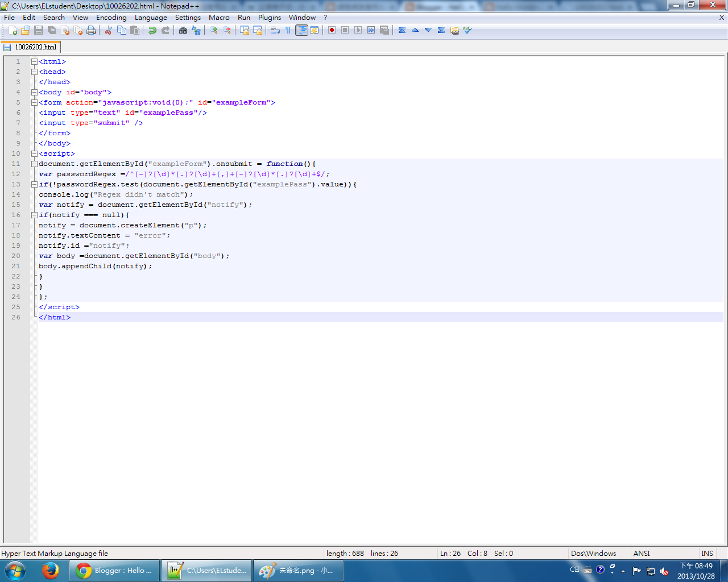Toggle the indent guide toolbar button
Viewport: 728px width, 582px height.
click(301, 30)
